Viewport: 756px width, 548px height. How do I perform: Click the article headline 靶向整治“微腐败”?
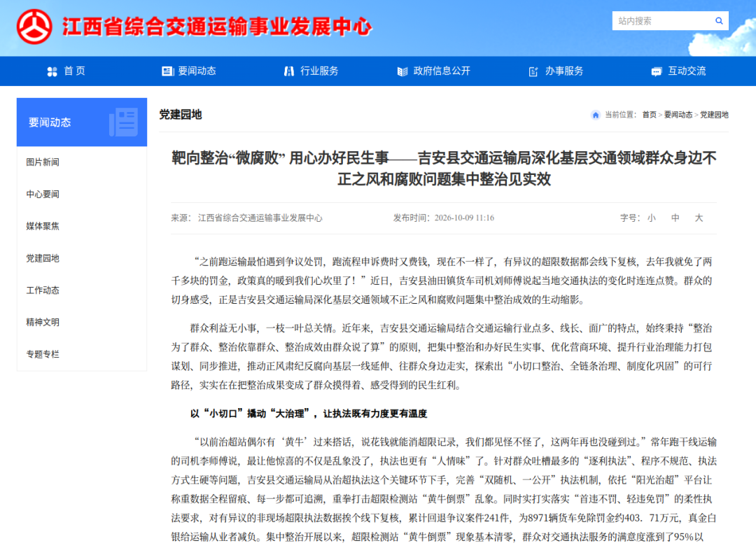click(444, 168)
